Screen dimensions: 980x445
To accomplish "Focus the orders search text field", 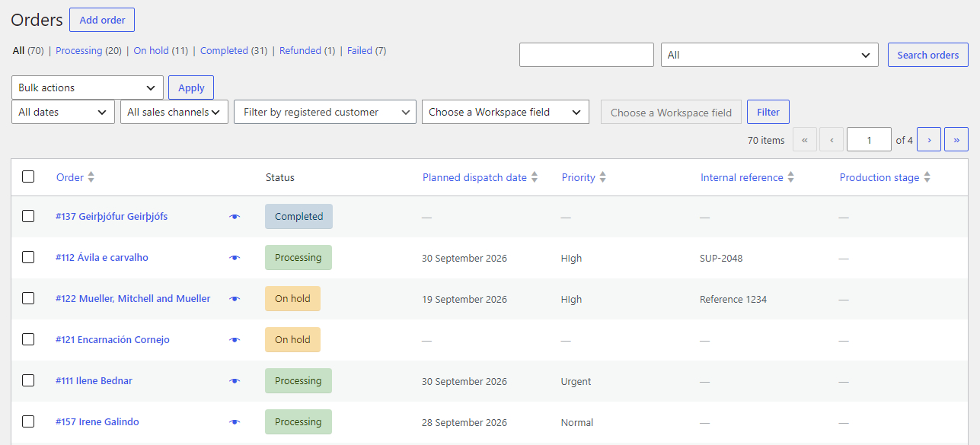I will 586,55.
